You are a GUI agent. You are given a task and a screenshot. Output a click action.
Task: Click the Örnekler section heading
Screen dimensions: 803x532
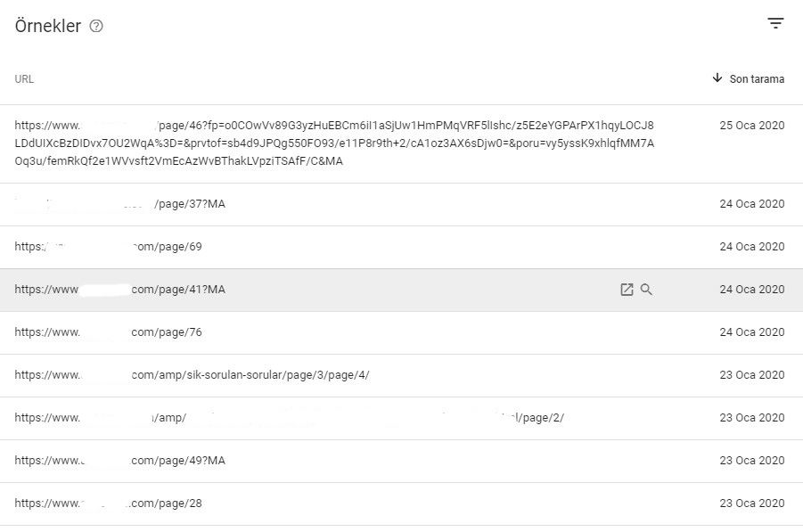(x=47, y=26)
